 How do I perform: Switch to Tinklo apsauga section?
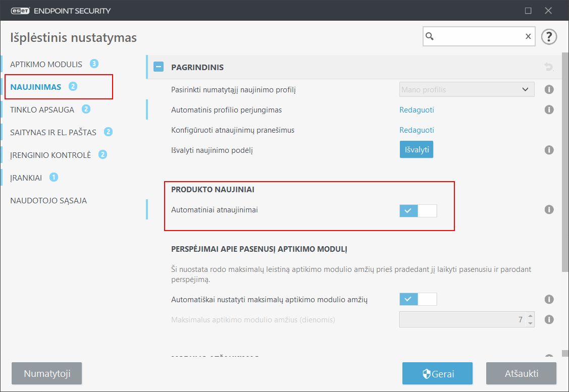(42, 109)
